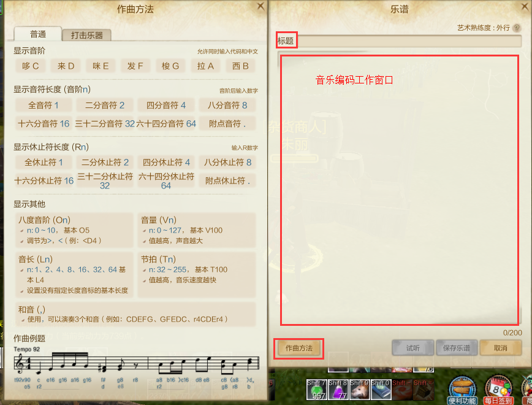This screenshot has width=532, height=405.
Task: Summon the horse mount in Shift 9 slot
Action: [360, 390]
